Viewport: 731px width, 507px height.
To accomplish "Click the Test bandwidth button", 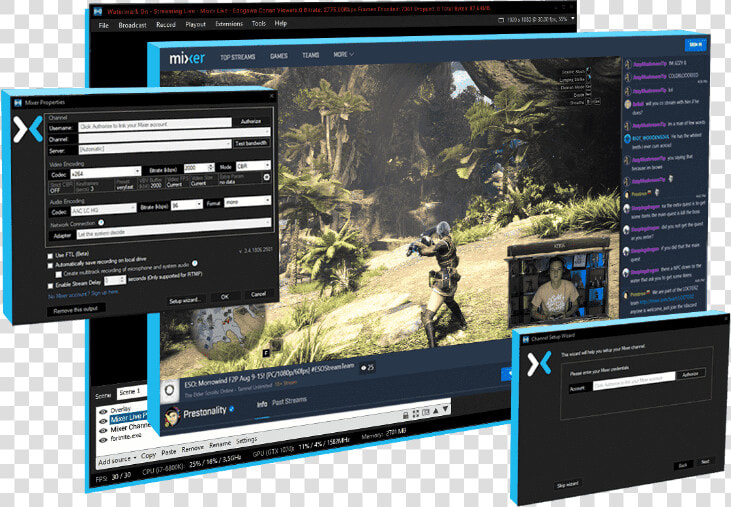I will [251, 143].
